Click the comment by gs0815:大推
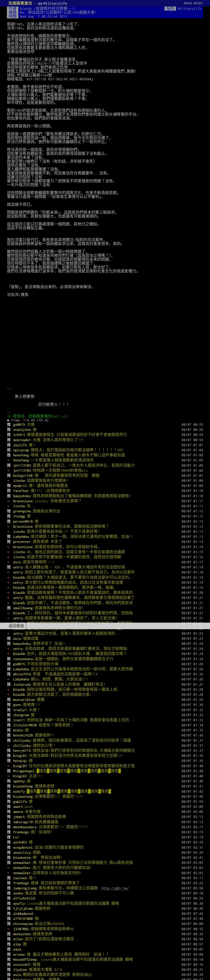210x980 pixels. click(x=105, y=424)
